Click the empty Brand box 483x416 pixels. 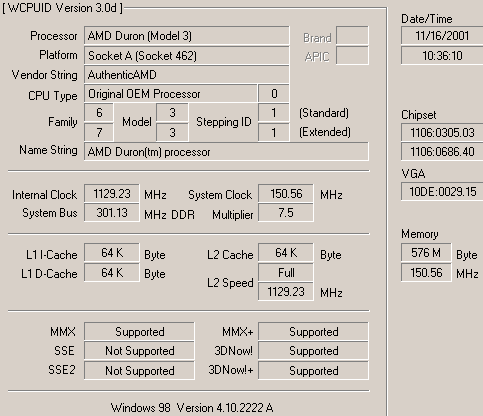[x=352, y=36]
